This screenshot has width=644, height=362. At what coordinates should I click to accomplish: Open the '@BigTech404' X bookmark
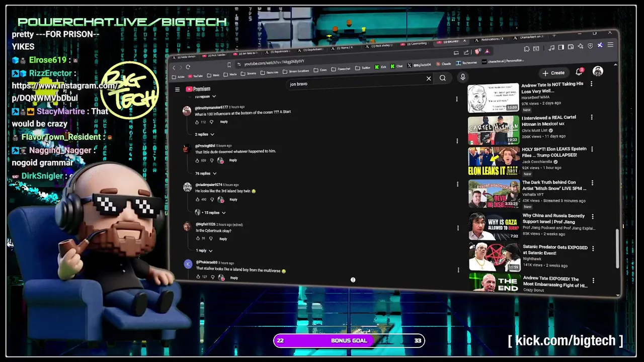click(x=419, y=65)
